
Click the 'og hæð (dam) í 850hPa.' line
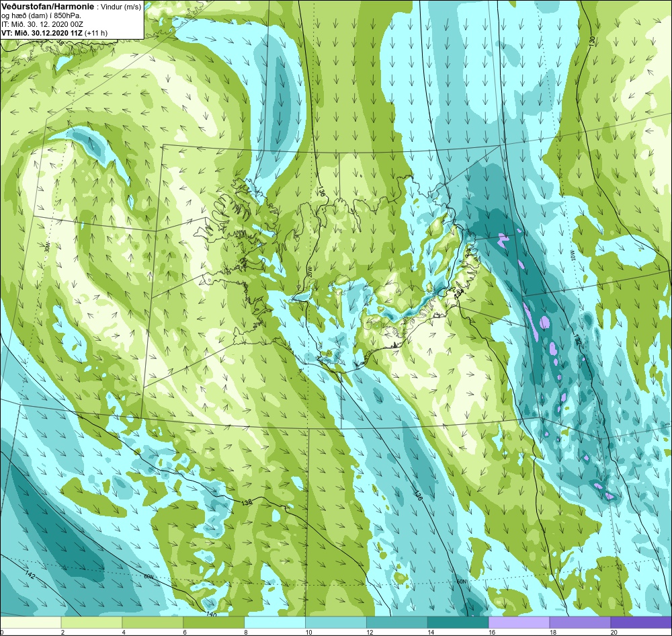pos(42,16)
